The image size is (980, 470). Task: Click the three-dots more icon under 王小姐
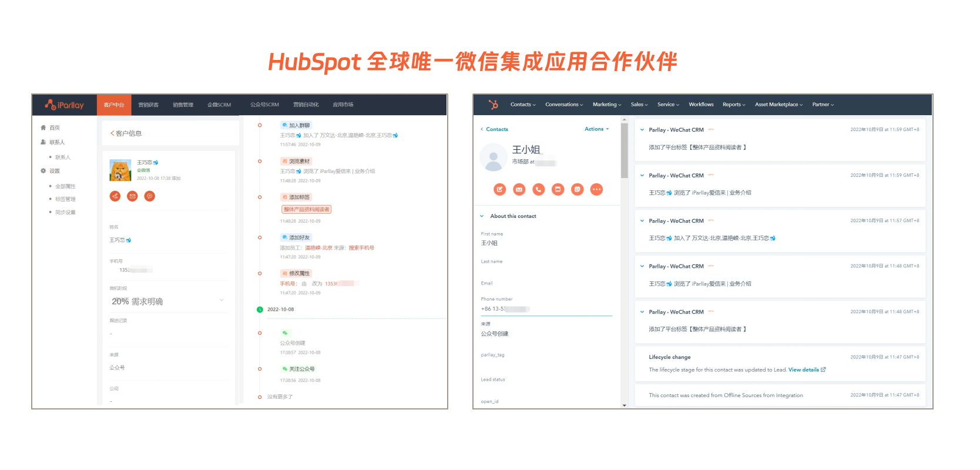pyautogui.click(x=596, y=189)
